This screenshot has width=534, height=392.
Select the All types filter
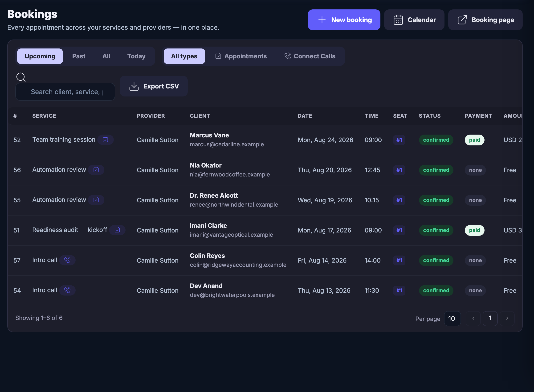tap(184, 56)
